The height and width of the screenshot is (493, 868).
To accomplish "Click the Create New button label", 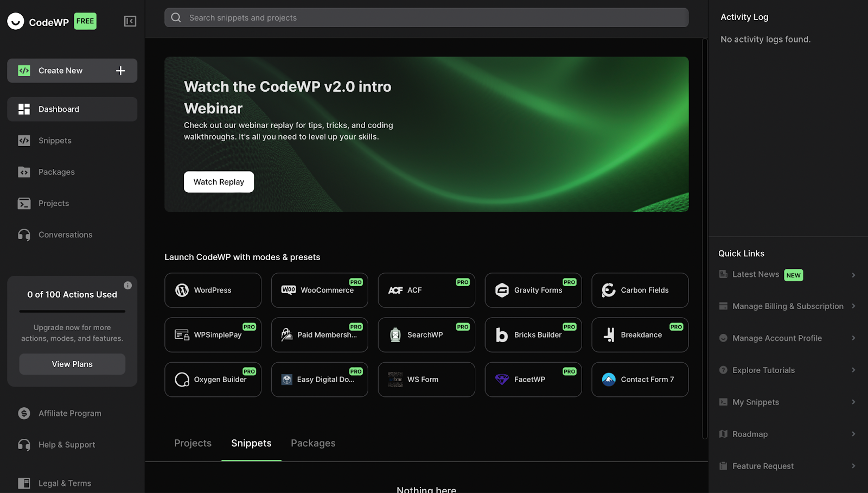I will (60, 71).
